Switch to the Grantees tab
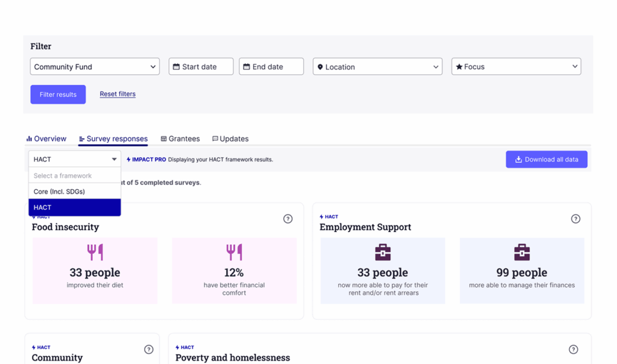 [180, 139]
